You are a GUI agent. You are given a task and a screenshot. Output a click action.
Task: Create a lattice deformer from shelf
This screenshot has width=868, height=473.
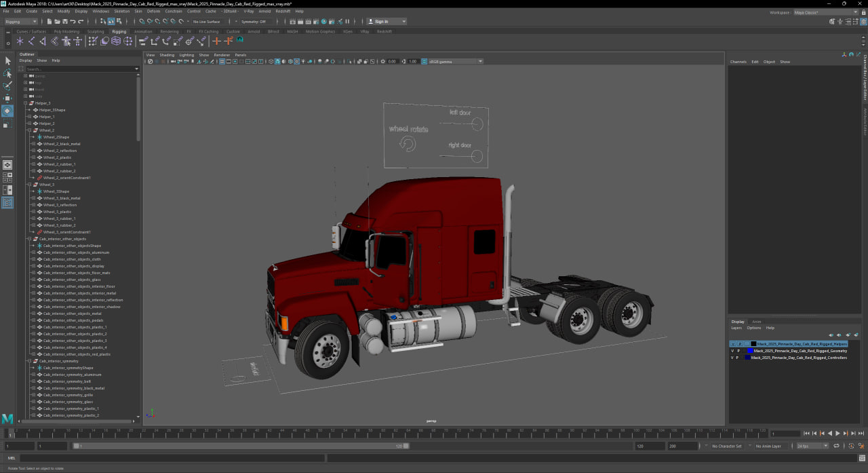point(116,41)
